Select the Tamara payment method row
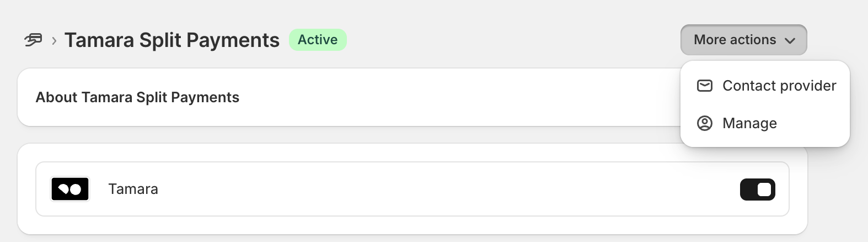The height and width of the screenshot is (242, 868). click(x=412, y=189)
